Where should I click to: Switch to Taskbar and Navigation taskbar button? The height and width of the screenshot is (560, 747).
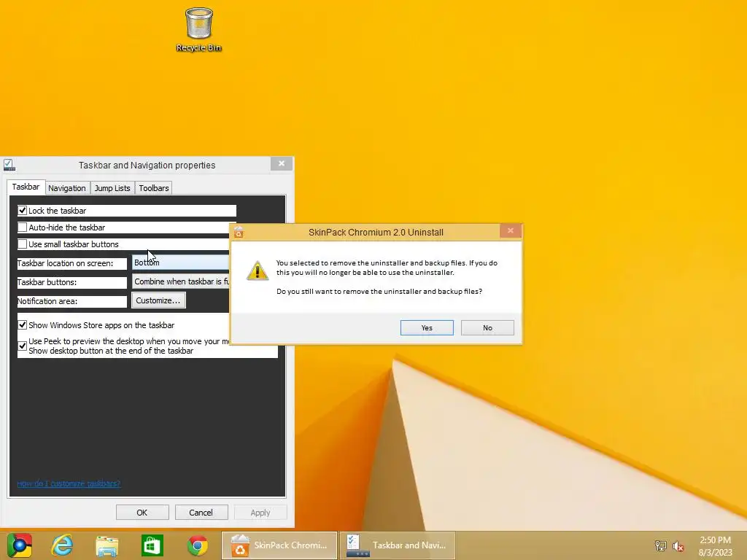pyautogui.click(x=398, y=545)
